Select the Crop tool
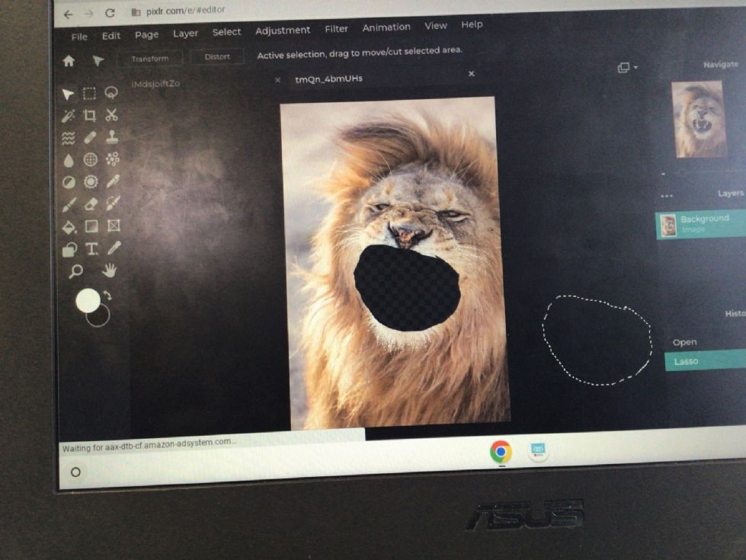 pyautogui.click(x=89, y=115)
